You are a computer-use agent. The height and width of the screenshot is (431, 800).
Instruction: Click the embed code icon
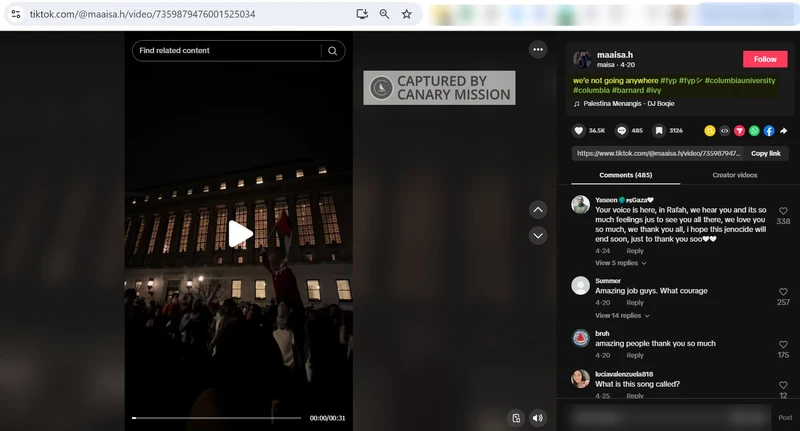click(x=725, y=131)
